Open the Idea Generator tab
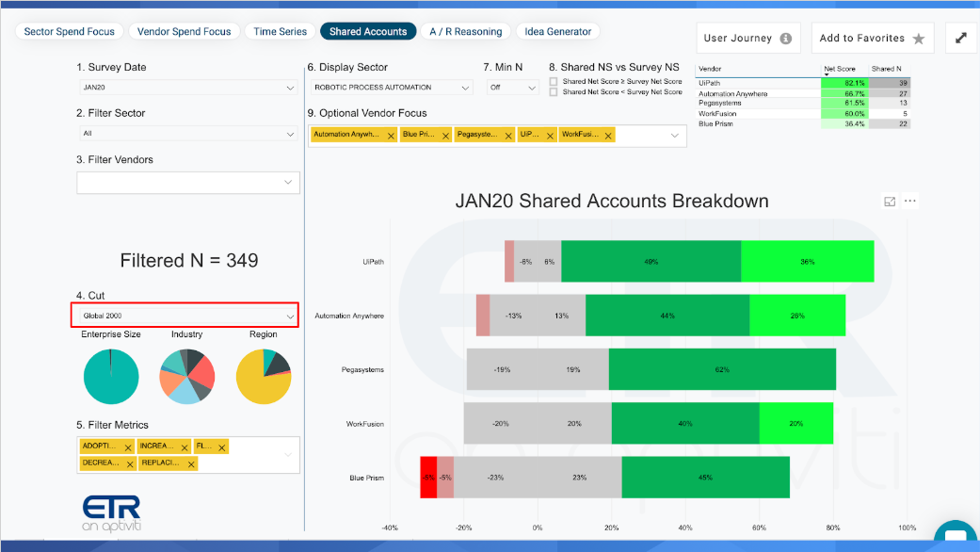The image size is (980, 552). pos(557,31)
